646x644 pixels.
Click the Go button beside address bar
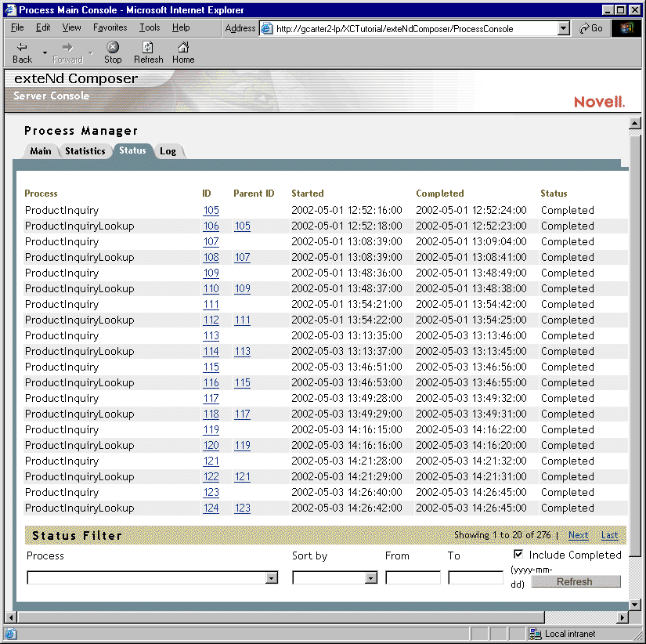pos(591,28)
